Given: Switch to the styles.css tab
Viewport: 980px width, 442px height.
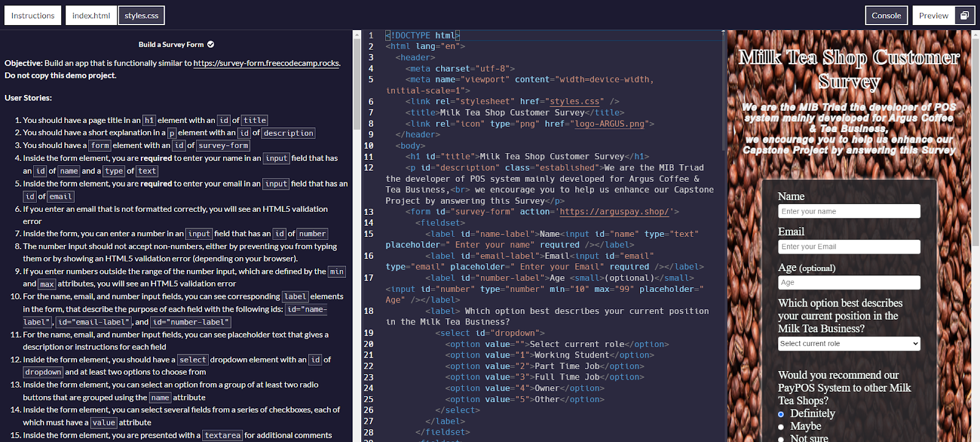Looking at the screenshot, I should 141,15.
